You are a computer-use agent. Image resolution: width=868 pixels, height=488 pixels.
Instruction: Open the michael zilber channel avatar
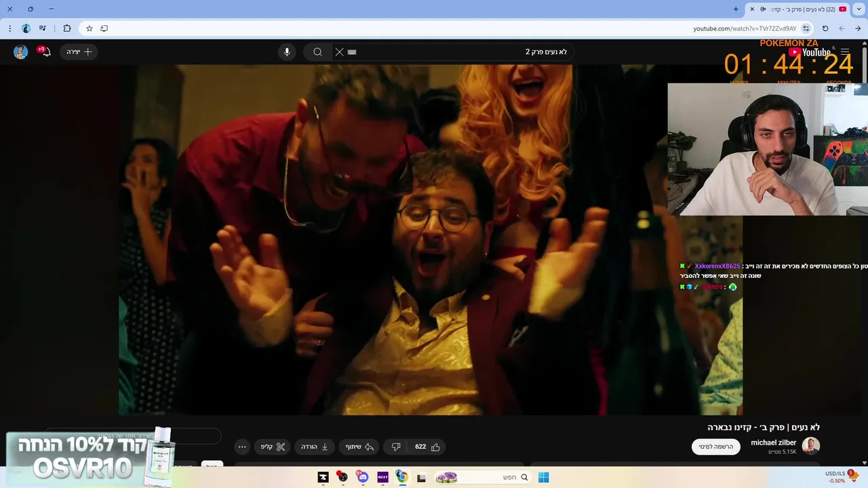click(811, 446)
